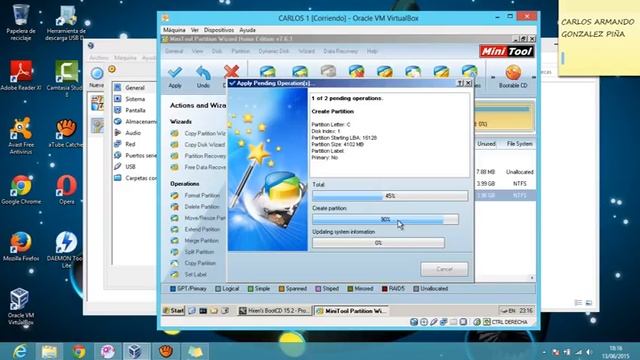The image size is (640, 360).
Task: Open Avast Free Antivirus desktop icon
Action: [21, 136]
